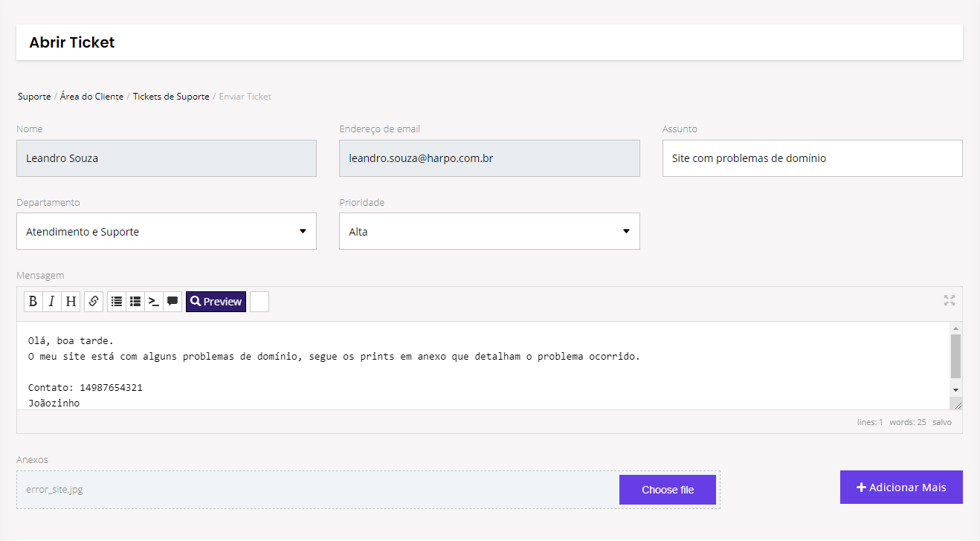Insert a heading using the H button
Screen dimensions: 980x541
(71, 302)
